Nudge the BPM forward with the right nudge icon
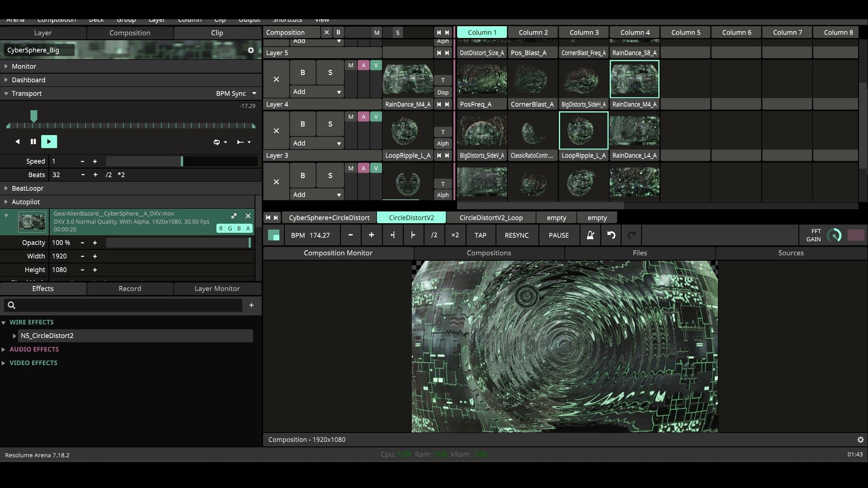The width and height of the screenshot is (868, 488). (413, 235)
